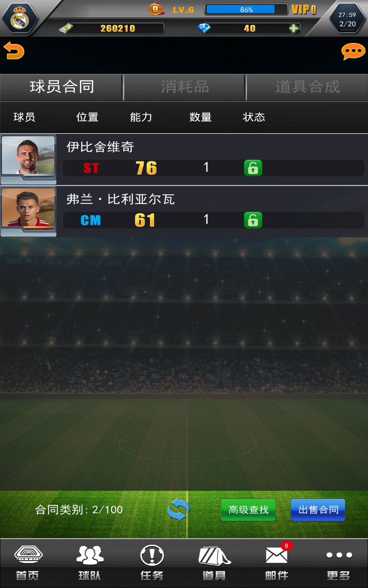Click the 出售合同 sell contract button

[x=318, y=510]
